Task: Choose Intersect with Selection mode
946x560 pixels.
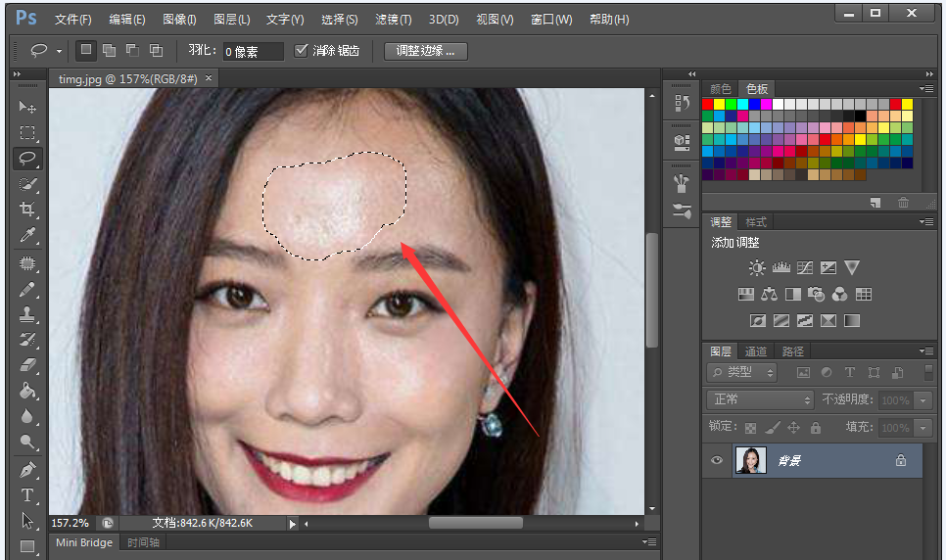Action: (x=157, y=50)
